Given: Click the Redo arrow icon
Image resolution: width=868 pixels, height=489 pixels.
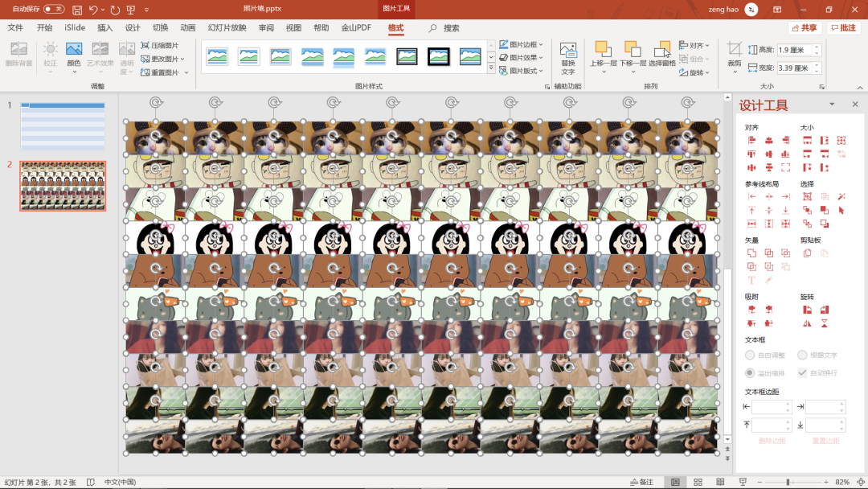Looking at the screenshot, I should click(x=115, y=10).
